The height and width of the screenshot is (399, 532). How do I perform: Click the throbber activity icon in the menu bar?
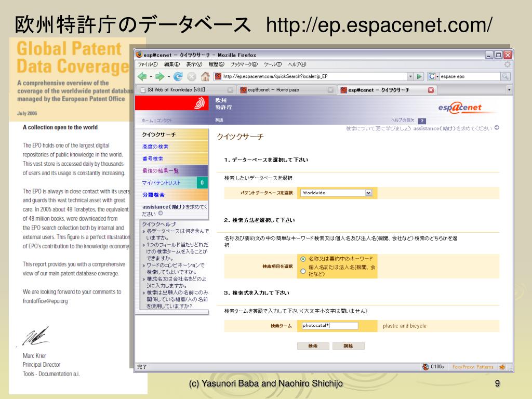(507, 64)
